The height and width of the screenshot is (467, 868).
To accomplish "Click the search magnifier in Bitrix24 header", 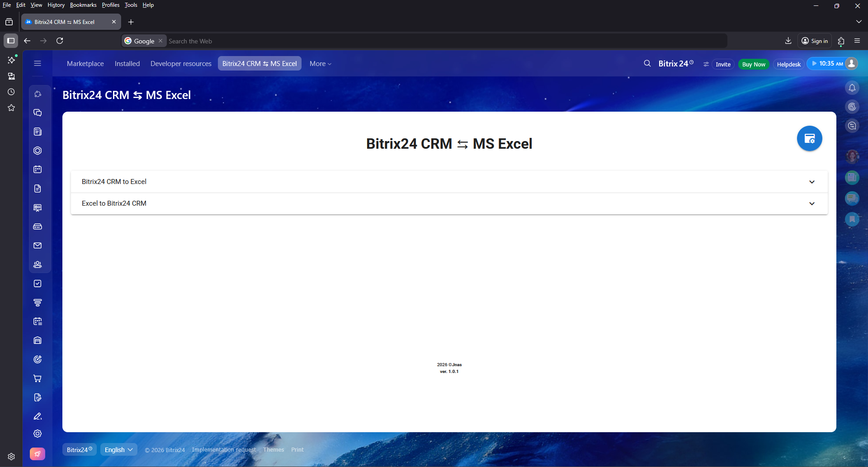I will click(647, 64).
